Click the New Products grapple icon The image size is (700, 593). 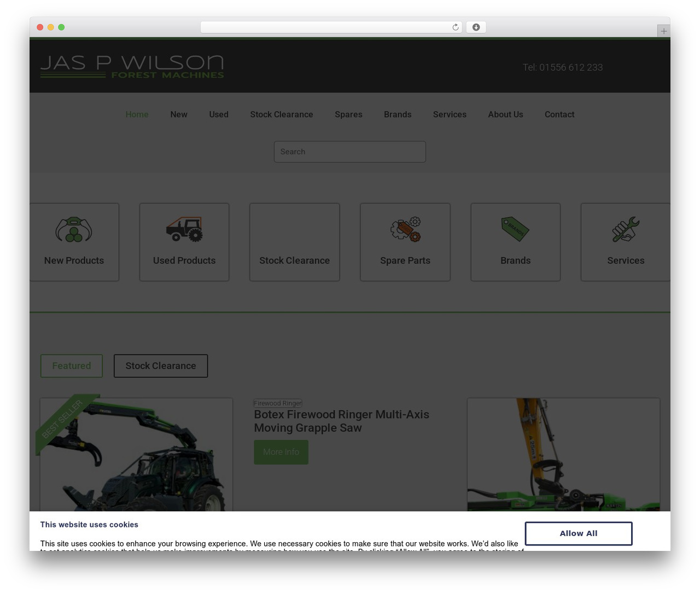tap(74, 229)
